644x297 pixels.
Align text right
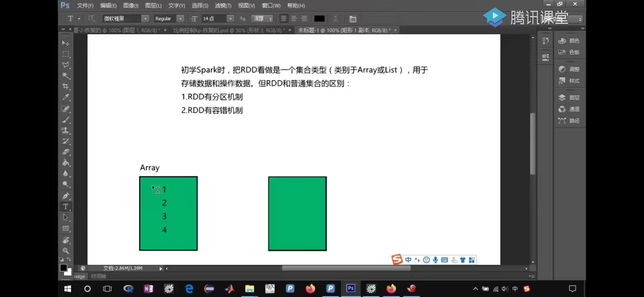(304, 19)
